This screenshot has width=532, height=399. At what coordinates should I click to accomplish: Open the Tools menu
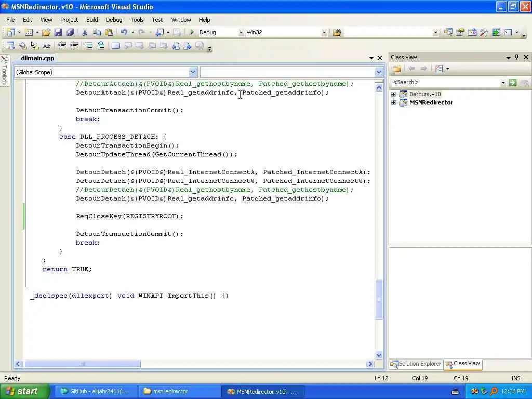(x=137, y=20)
